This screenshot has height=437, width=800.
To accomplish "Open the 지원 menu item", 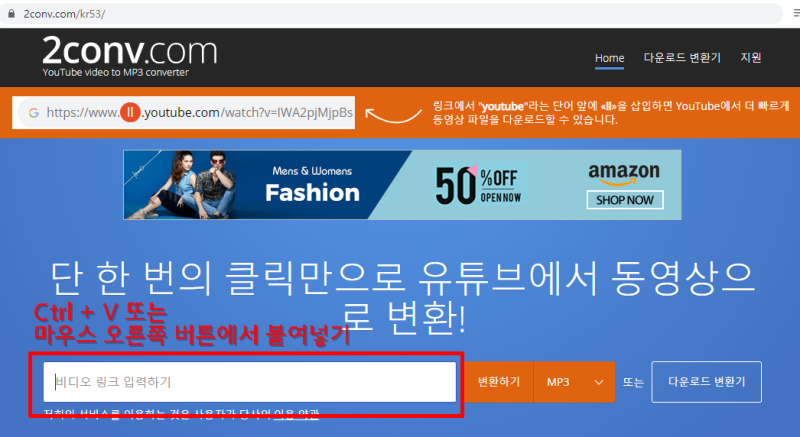I will 751,58.
